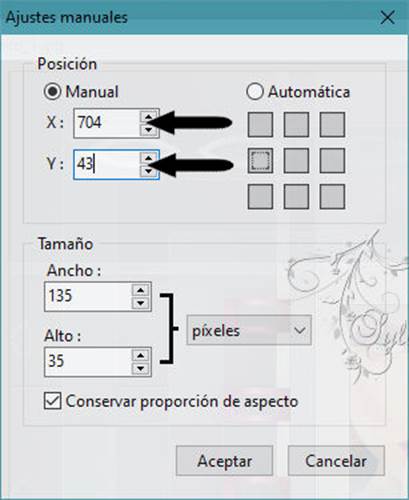This screenshot has height=500, width=409.
Task: Select the top-center automatic position square
Action: click(x=296, y=125)
